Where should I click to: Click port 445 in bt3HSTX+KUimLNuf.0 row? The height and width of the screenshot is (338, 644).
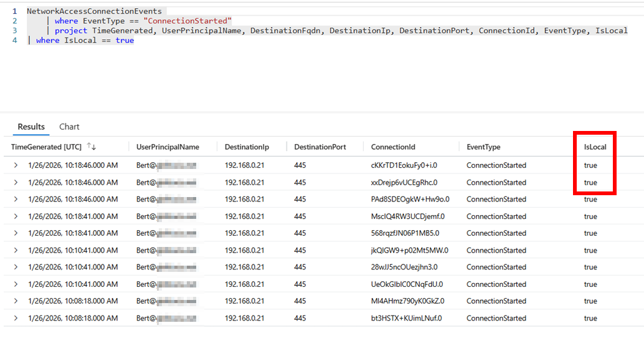tap(300, 318)
